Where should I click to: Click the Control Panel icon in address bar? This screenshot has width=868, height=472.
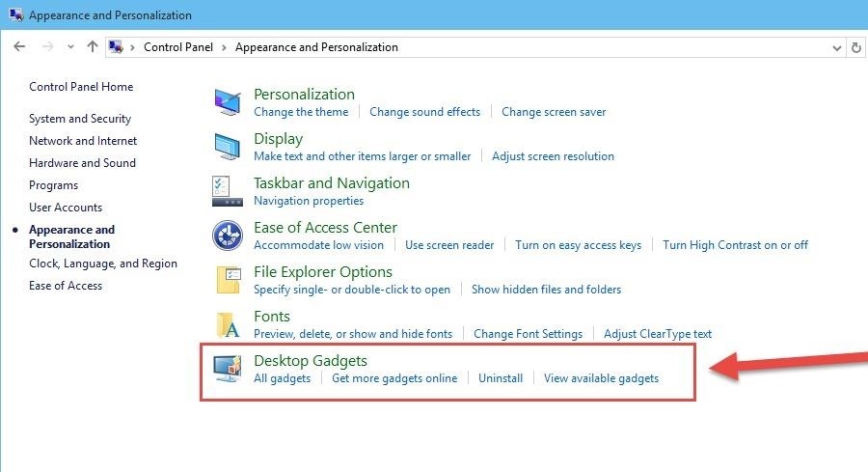pos(116,47)
